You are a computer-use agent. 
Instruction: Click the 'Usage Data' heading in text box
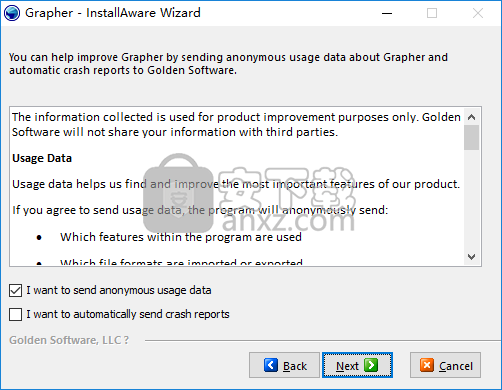(x=42, y=158)
